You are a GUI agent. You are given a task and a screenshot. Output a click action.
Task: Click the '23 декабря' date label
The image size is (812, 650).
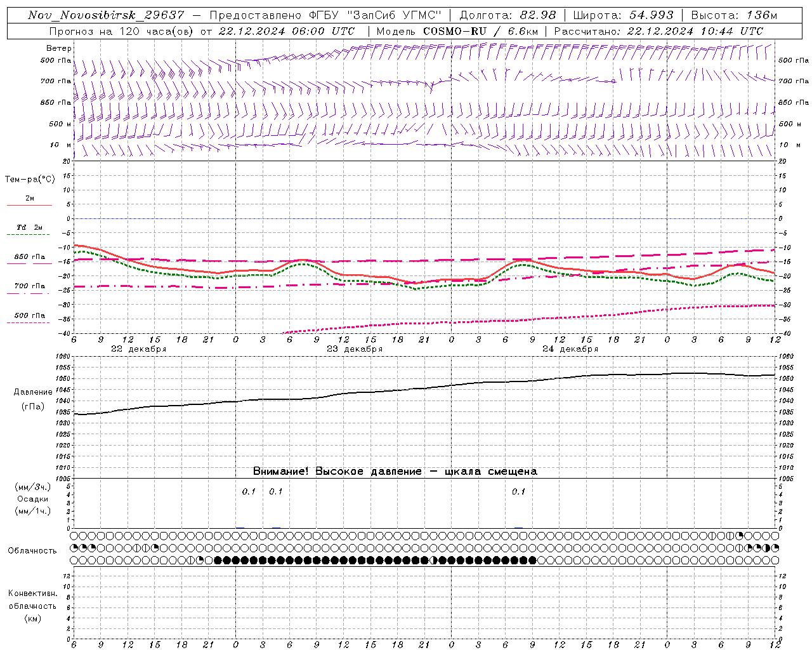tap(355, 349)
